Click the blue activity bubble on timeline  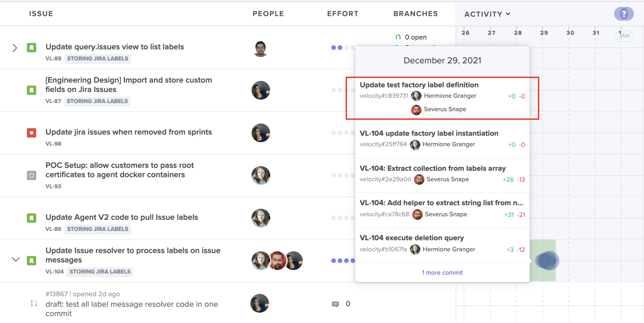click(547, 261)
